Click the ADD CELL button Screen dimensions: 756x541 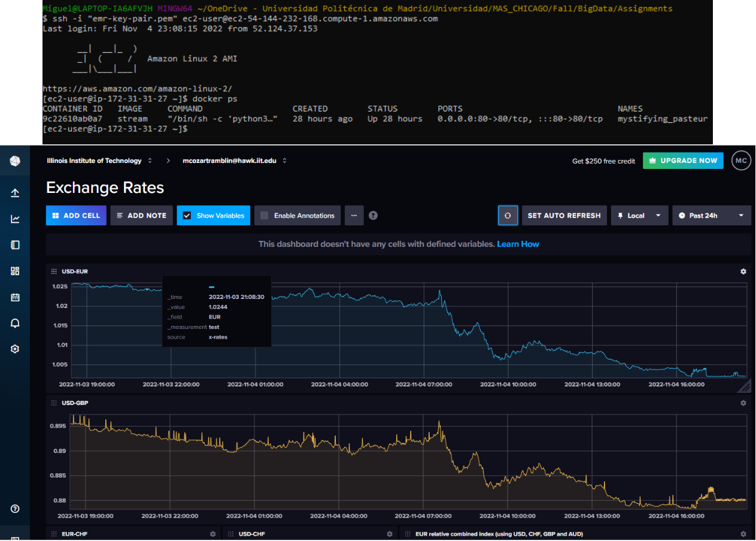point(76,216)
